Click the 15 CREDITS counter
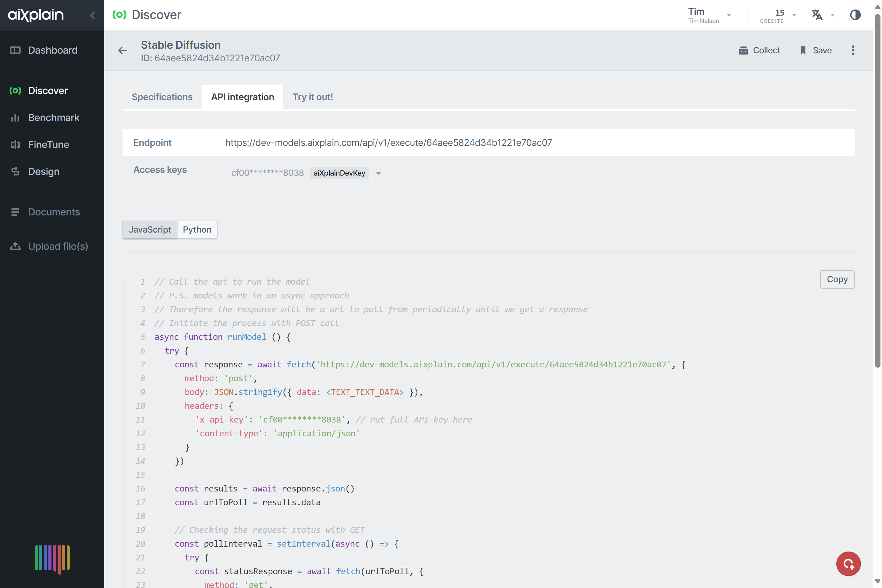Image resolution: width=882 pixels, height=588 pixels. (x=772, y=16)
